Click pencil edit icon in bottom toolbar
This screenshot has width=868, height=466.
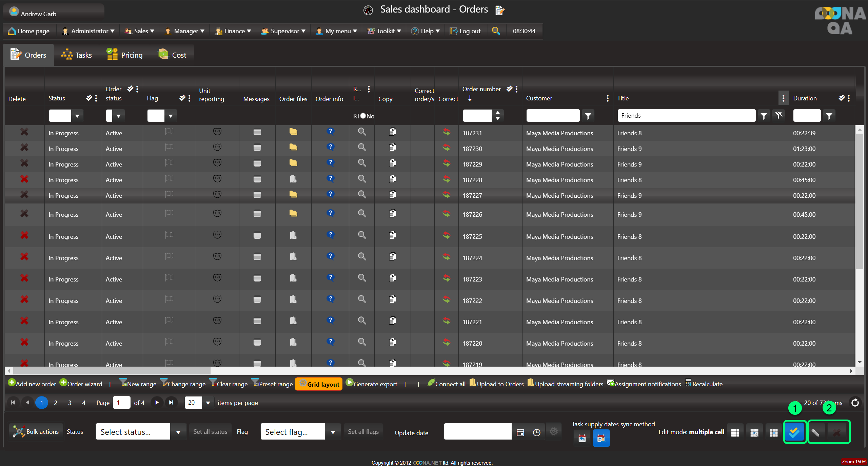point(815,432)
